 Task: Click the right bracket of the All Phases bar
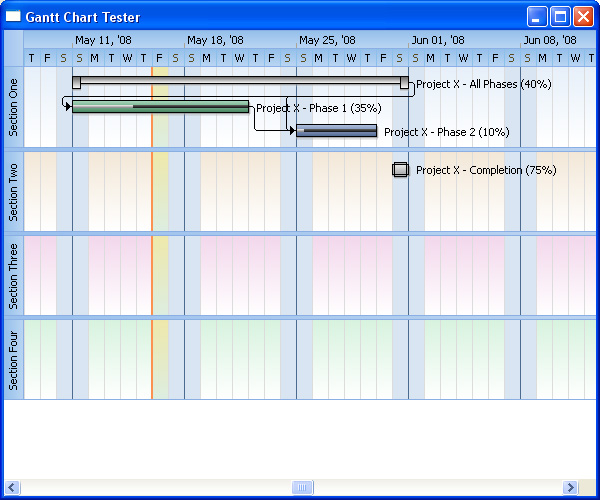coord(404,82)
